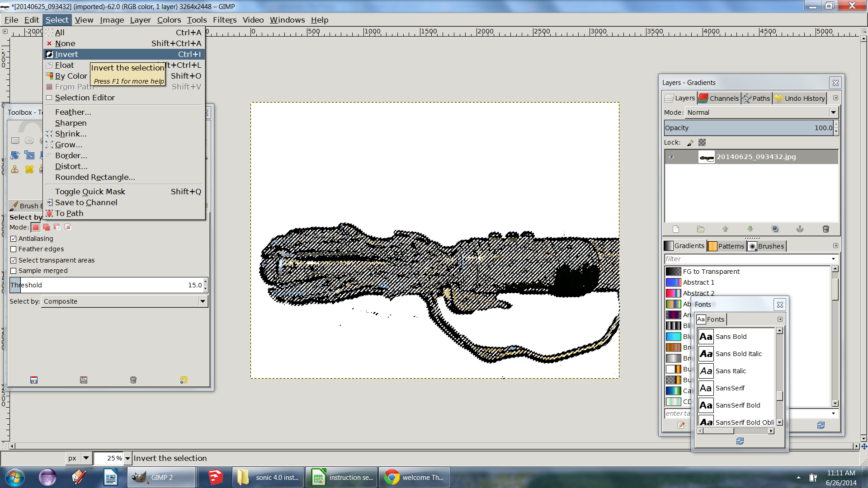Click the anchor layer icon
Image resolution: width=868 pixels, height=488 pixels.
800,229
